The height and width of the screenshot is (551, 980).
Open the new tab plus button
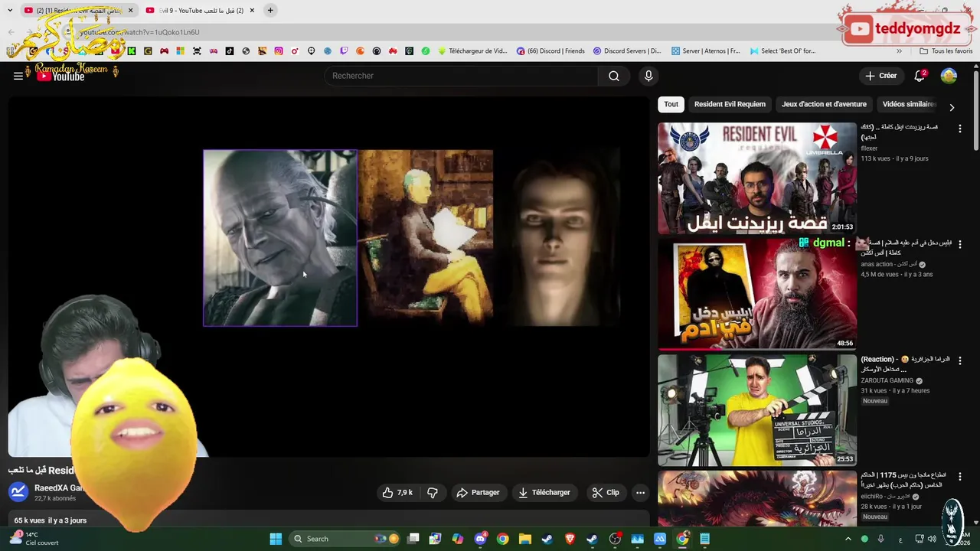point(270,10)
